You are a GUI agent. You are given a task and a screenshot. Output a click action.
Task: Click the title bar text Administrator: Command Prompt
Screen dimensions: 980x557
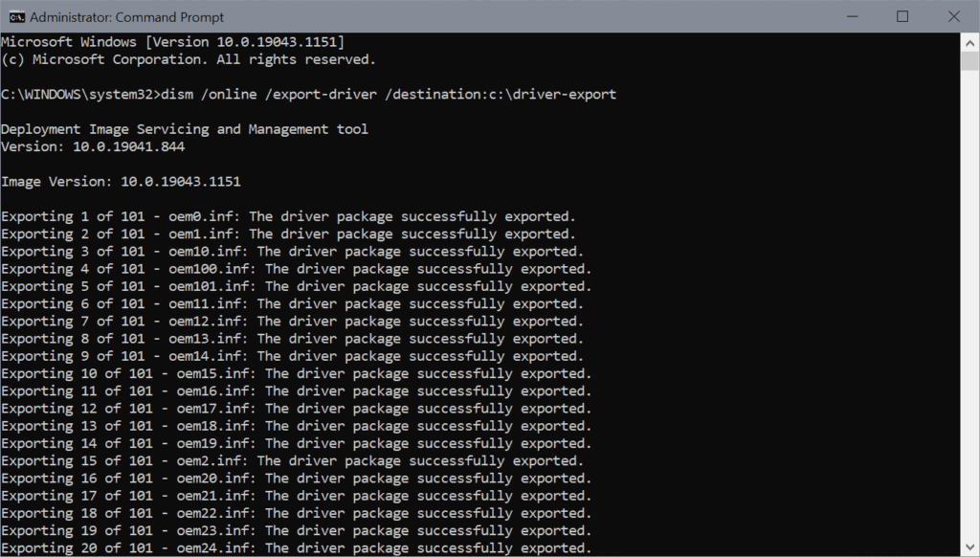[129, 16]
